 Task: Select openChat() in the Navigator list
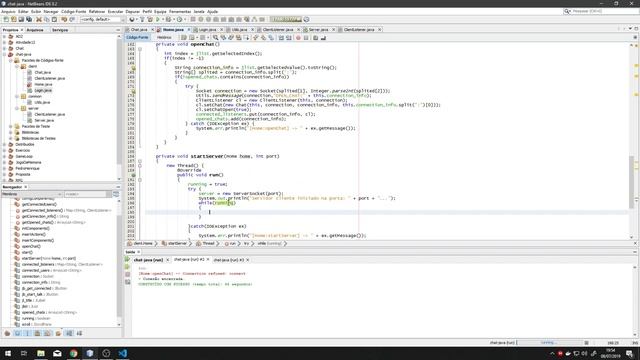[x=31, y=247]
